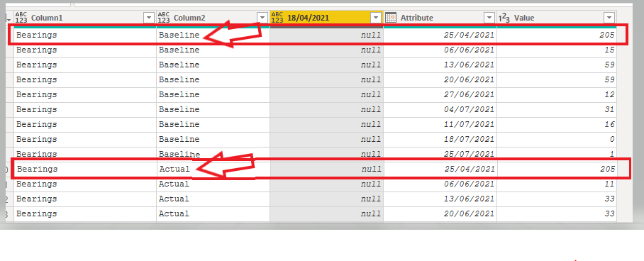Select the 18/04/2021 column header
Screen dimensions: 644x261
326,18
